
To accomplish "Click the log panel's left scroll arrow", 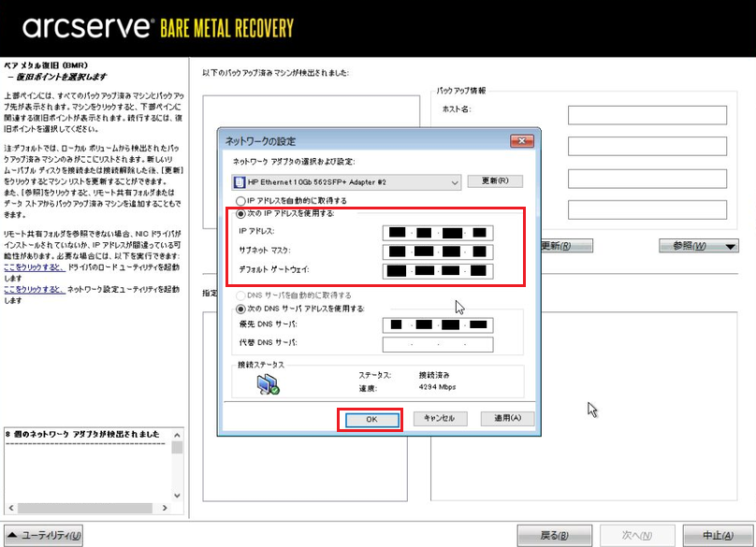I will [x=11, y=508].
